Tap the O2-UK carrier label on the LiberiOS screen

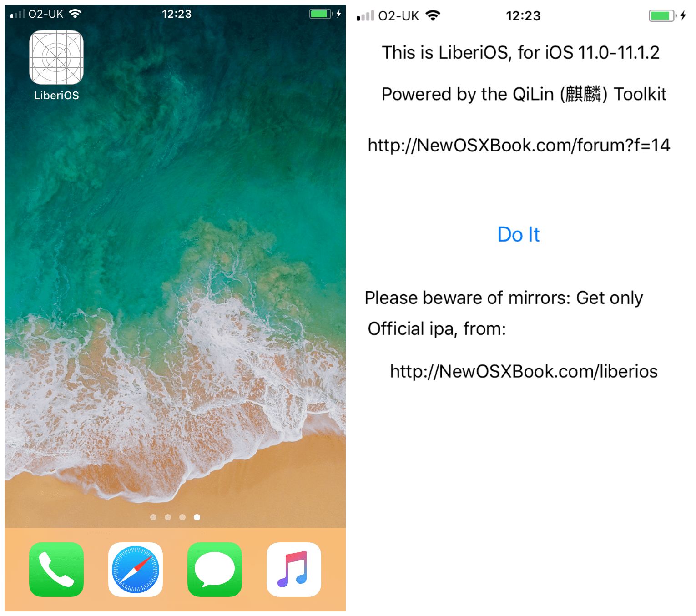[398, 16]
